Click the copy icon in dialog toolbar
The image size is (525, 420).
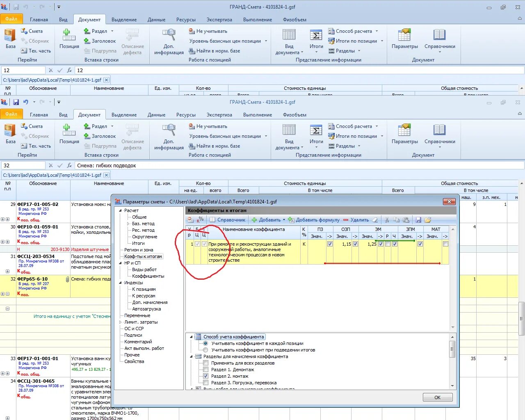396,220
